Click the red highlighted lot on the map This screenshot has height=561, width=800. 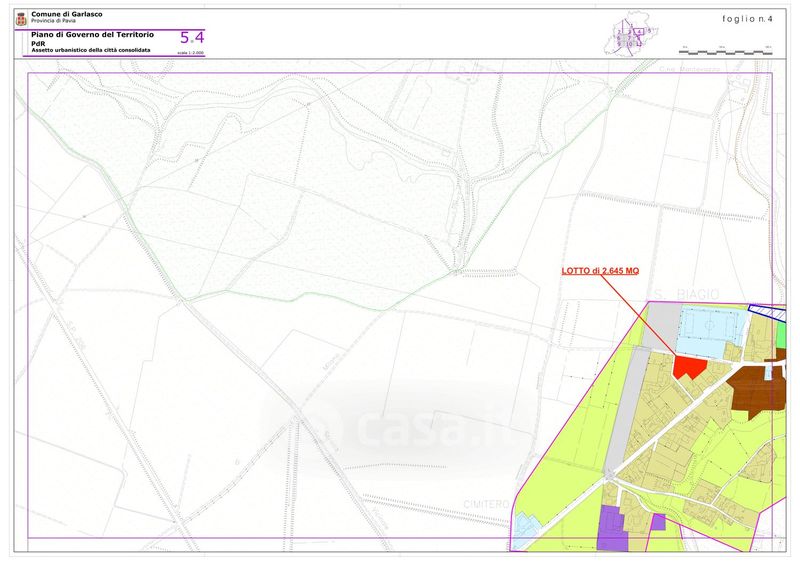[687, 367]
